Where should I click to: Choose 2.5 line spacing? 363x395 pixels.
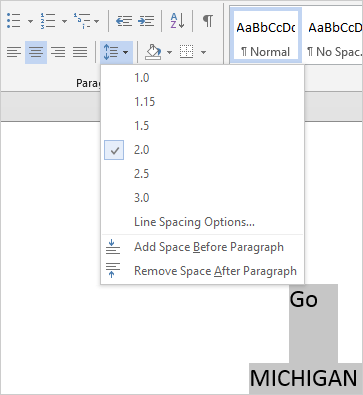point(202,174)
